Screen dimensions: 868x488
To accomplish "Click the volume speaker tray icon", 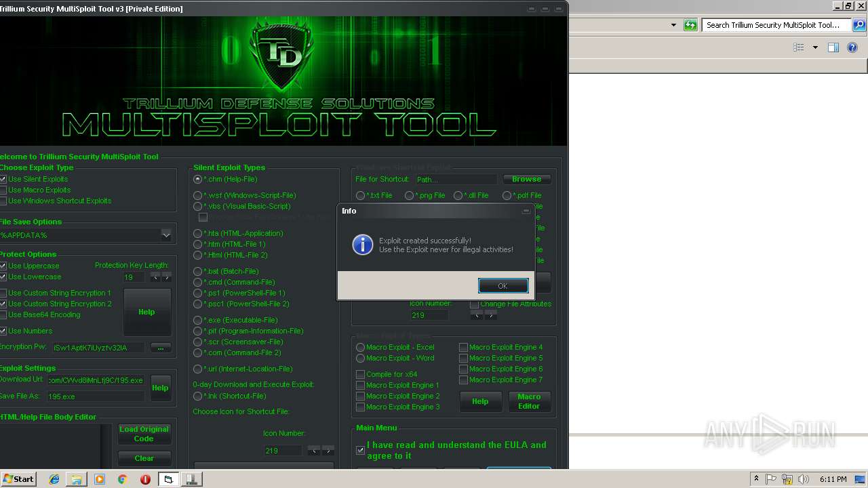I will (804, 479).
